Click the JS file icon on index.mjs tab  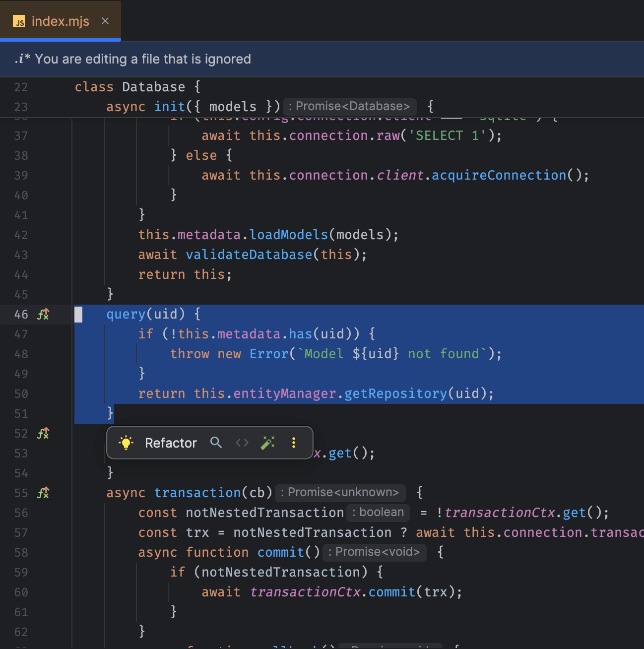19,21
